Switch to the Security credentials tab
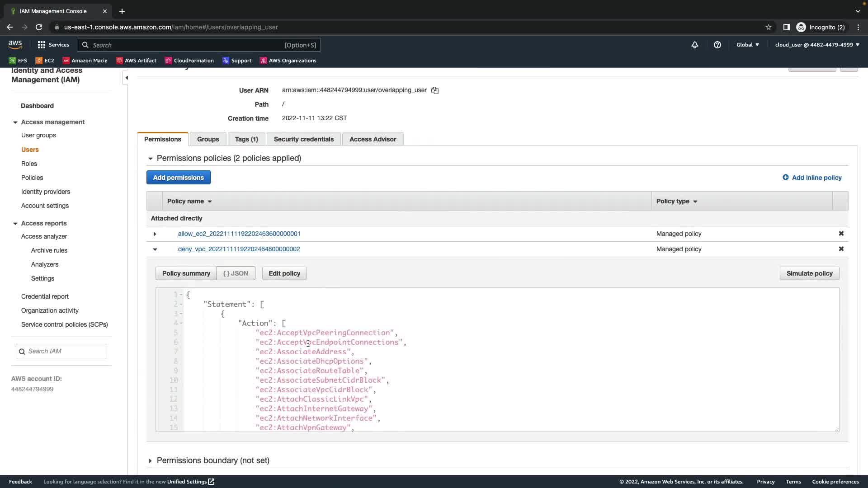Screen dimensions: 868x488 point(303,139)
